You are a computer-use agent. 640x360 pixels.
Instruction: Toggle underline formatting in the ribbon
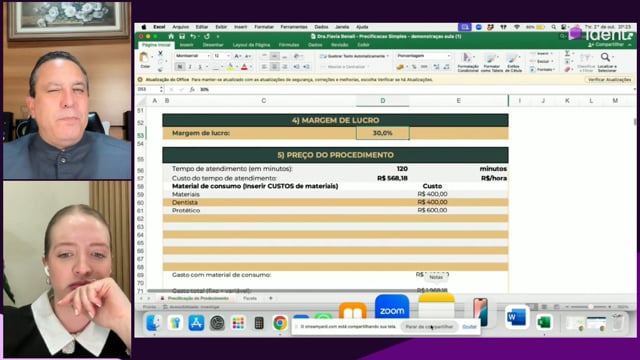click(200, 67)
